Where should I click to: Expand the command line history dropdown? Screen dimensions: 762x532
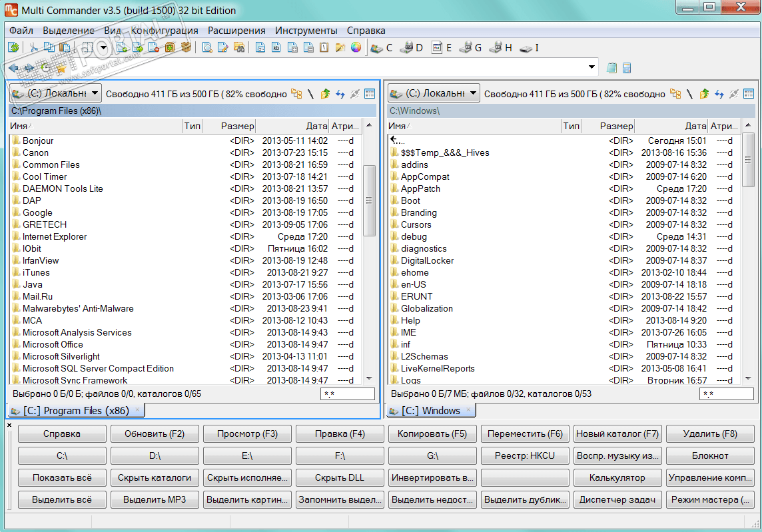click(591, 67)
